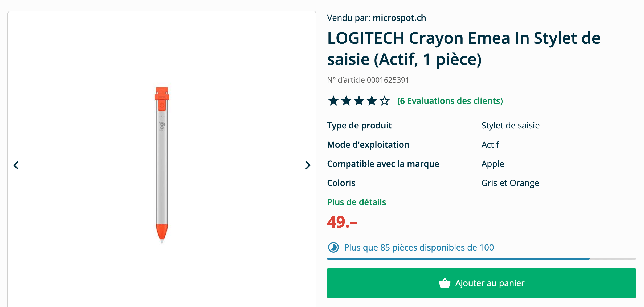Click the third filled rating star
The height and width of the screenshot is (307, 644).
click(x=359, y=101)
